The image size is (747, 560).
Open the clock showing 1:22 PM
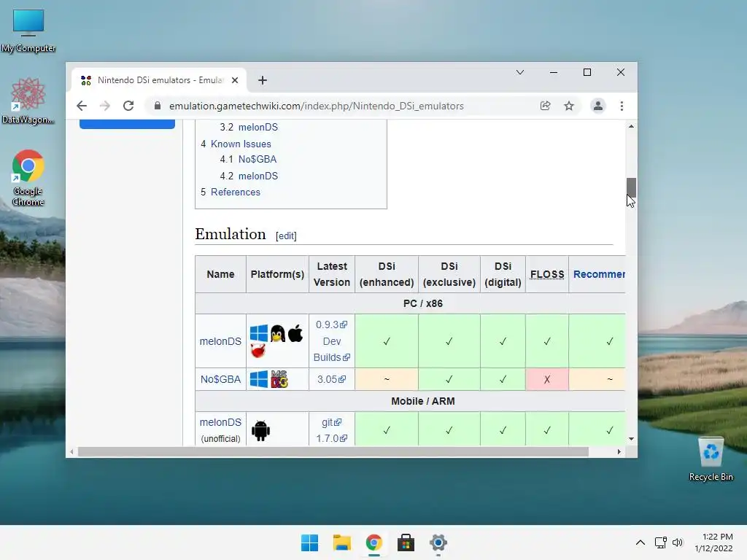tap(713, 542)
